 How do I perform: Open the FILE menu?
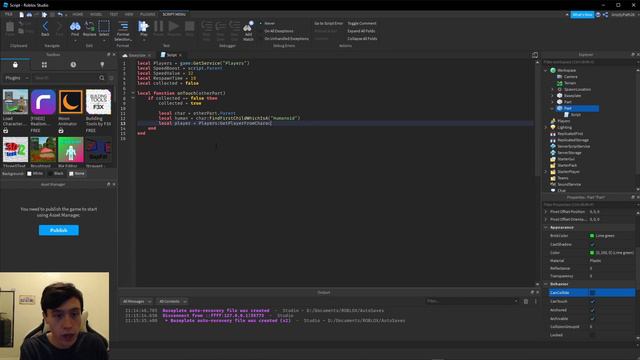[x=9, y=14]
